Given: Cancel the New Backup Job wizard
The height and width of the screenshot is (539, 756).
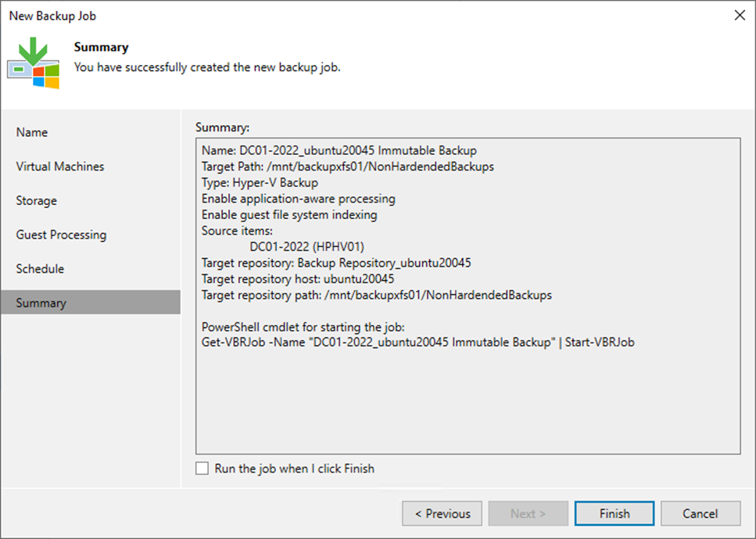Looking at the screenshot, I should [700, 513].
